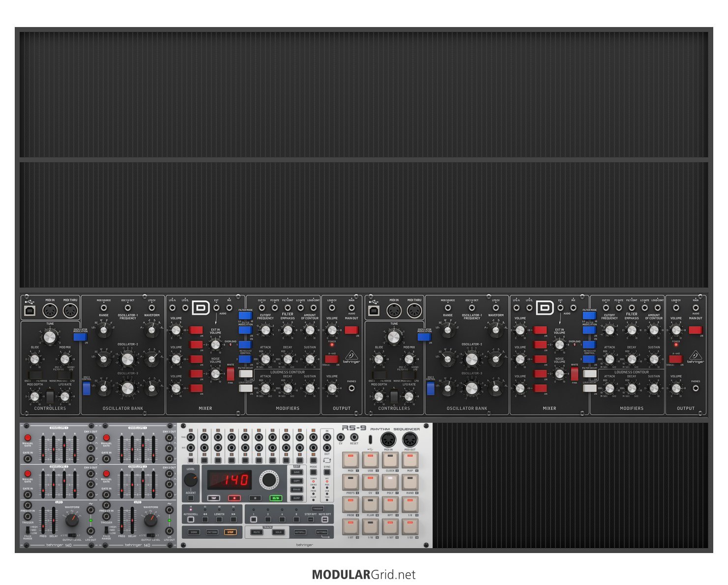Viewport: 728px width, 585px height.
Task: Click the RS-9 data encoder dial
Action: pos(268,480)
